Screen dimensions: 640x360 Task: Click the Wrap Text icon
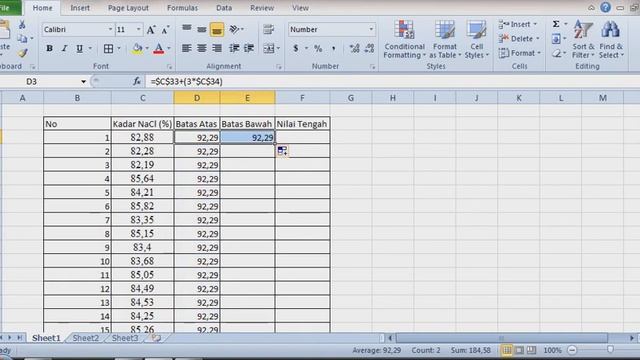pos(269,29)
